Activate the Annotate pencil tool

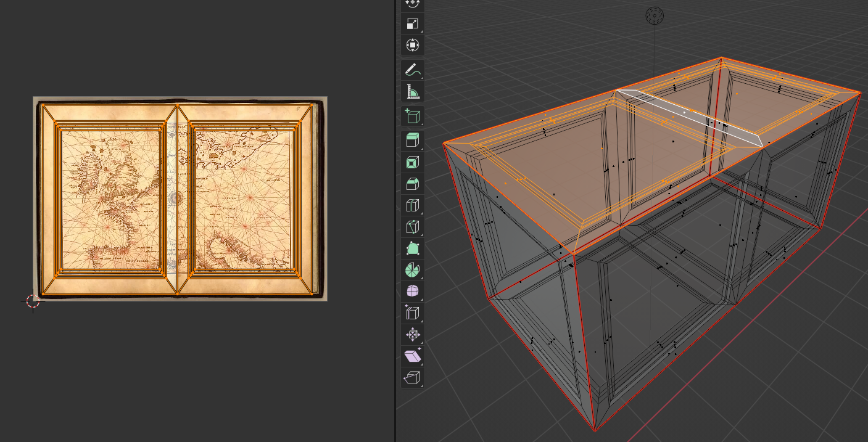[413, 70]
